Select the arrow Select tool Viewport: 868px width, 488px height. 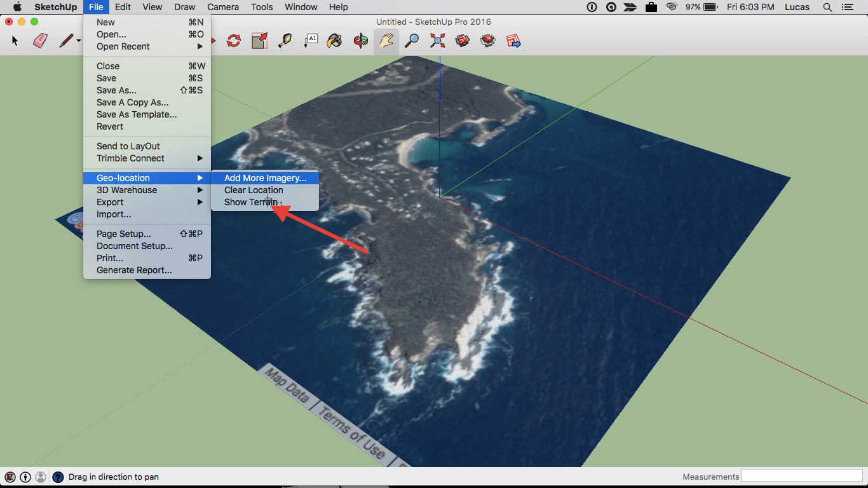click(x=15, y=41)
